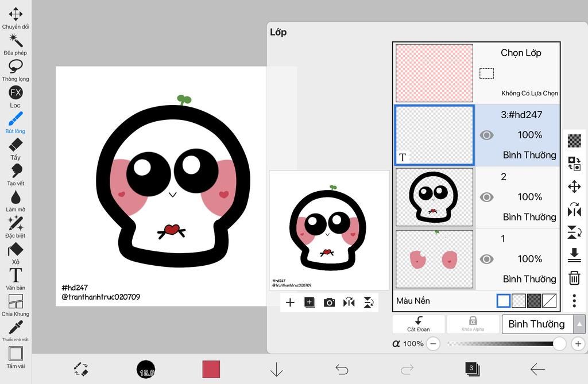Tap the layer swap icon on right strip

pos(574,164)
